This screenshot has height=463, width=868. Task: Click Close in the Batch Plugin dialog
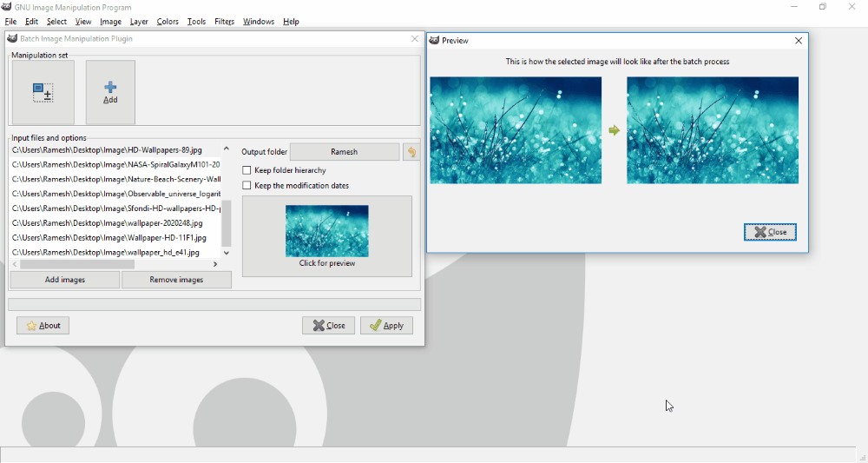(x=329, y=326)
